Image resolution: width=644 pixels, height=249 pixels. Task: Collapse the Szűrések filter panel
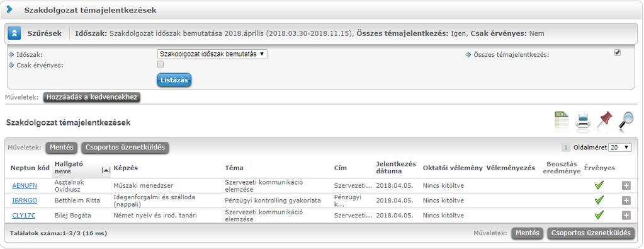tap(14, 33)
